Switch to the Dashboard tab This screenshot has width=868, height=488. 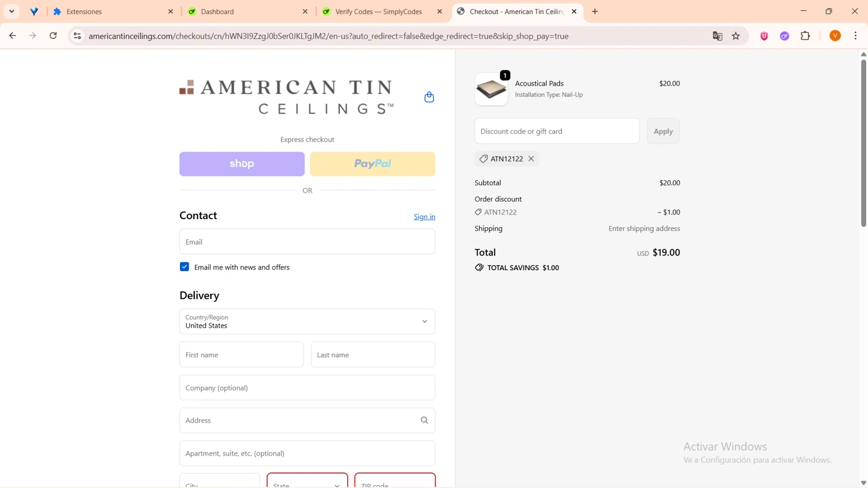click(249, 12)
